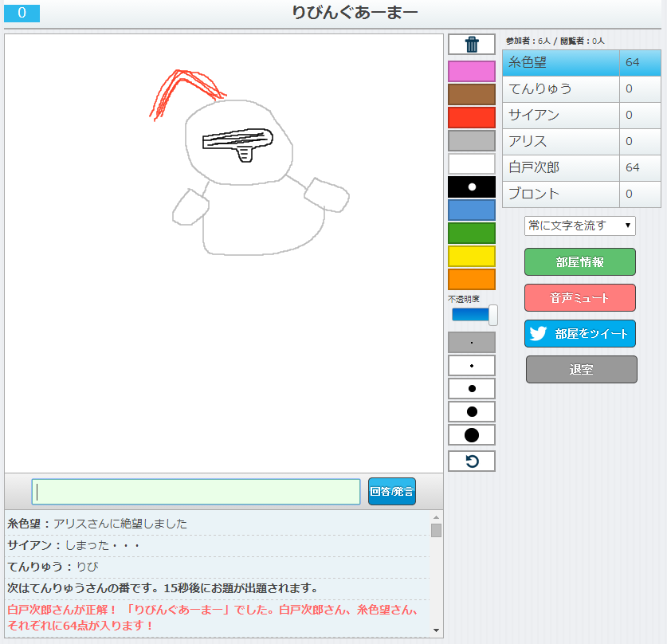The width and height of the screenshot is (667, 644).
Task: Click the 部屋をツイート button
Action: (580, 333)
